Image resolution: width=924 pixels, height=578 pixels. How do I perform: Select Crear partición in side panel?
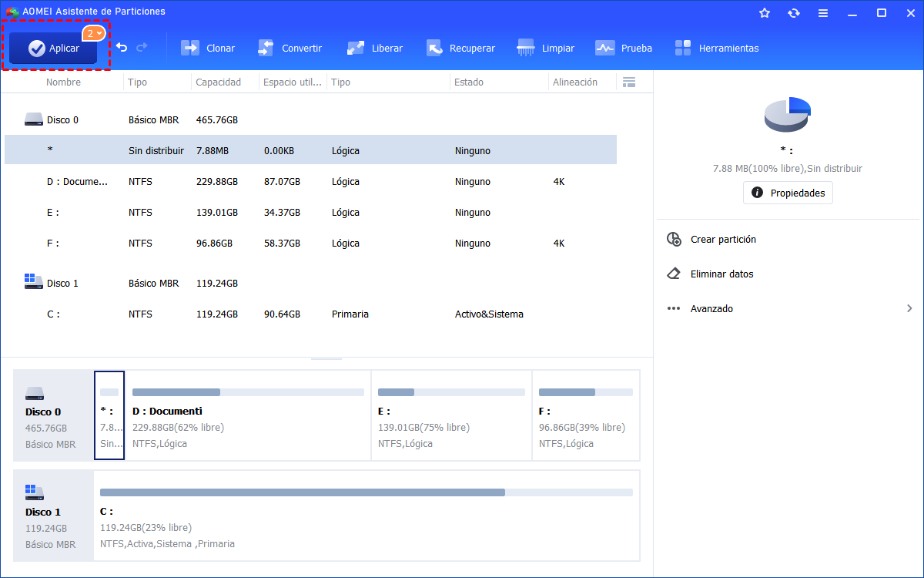click(723, 240)
